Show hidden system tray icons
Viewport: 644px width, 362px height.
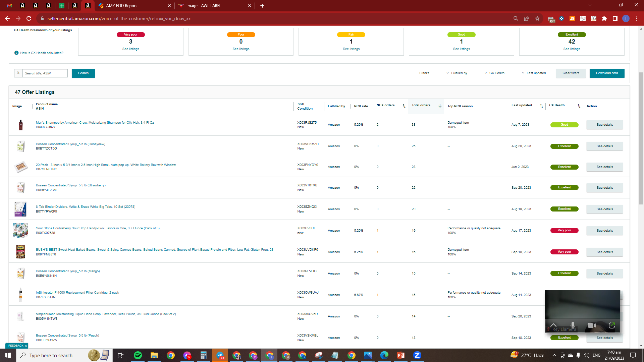554,355
